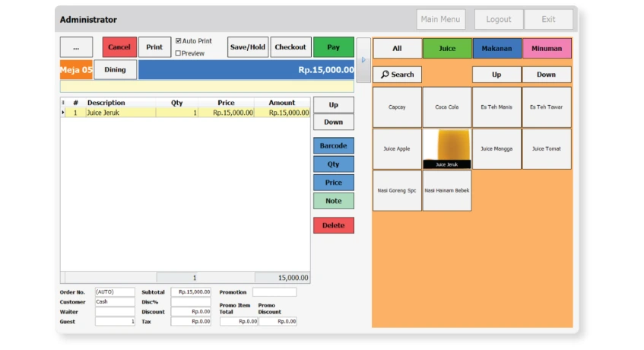Delete the selected order line

tap(334, 225)
